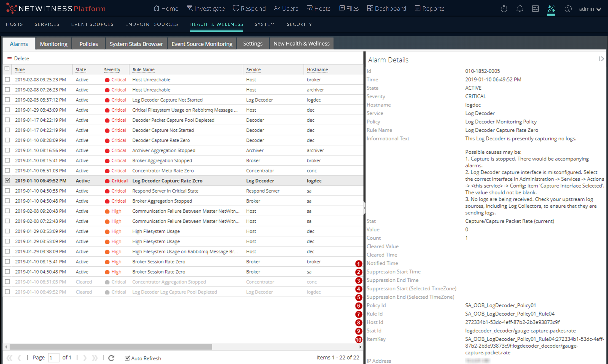The image size is (608, 364).
Task: Click the Admin tools wrench icon
Action: point(551,9)
